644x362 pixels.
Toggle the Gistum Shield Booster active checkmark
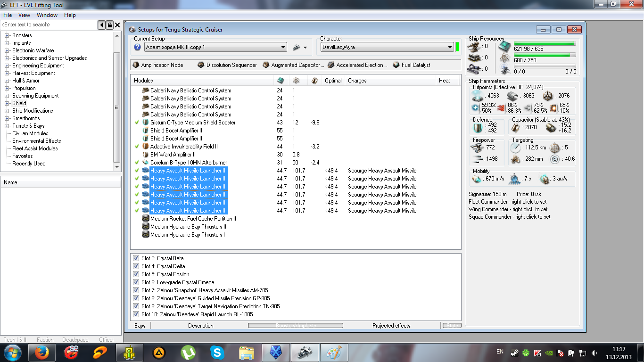pyautogui.click(x=137, y=123)
